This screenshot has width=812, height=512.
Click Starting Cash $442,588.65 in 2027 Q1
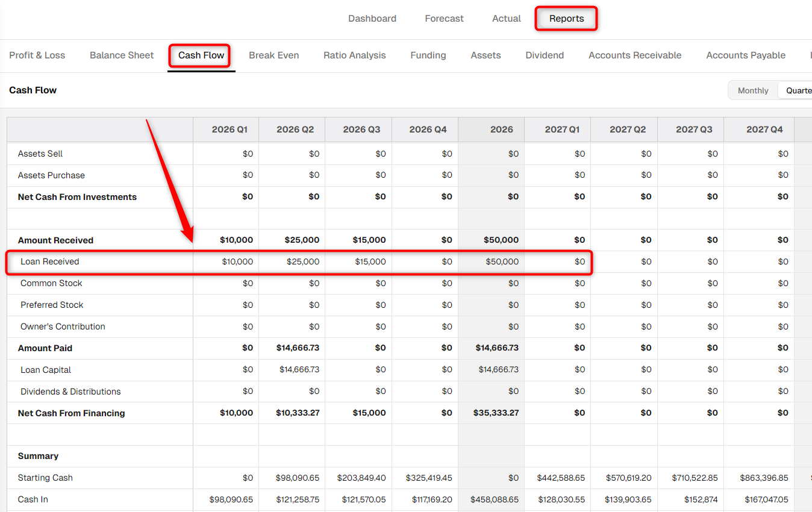pyautogui.click(x=561, y=478)
